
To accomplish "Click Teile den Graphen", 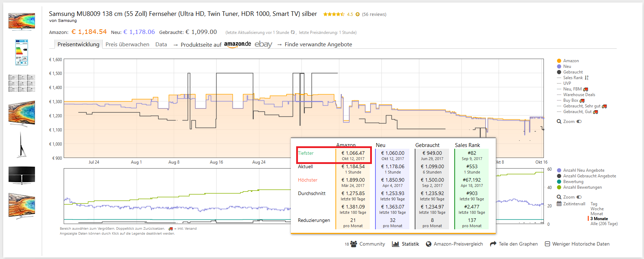I will [x=514, y=244].
